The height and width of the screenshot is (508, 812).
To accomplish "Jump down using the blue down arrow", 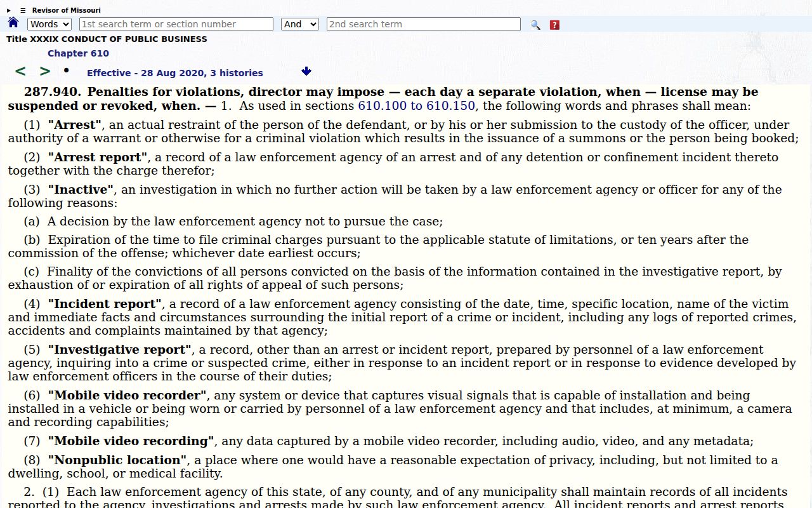I will click(306, 71).
